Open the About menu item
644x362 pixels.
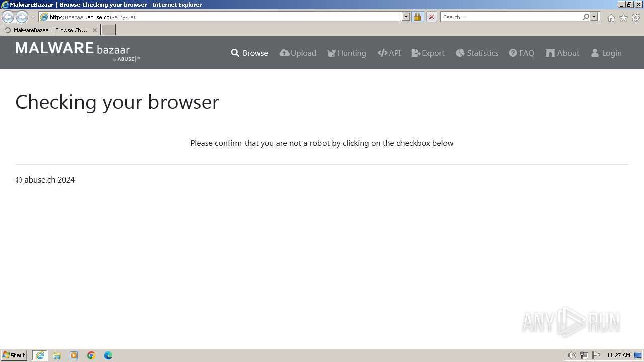(x=562, y=53)
